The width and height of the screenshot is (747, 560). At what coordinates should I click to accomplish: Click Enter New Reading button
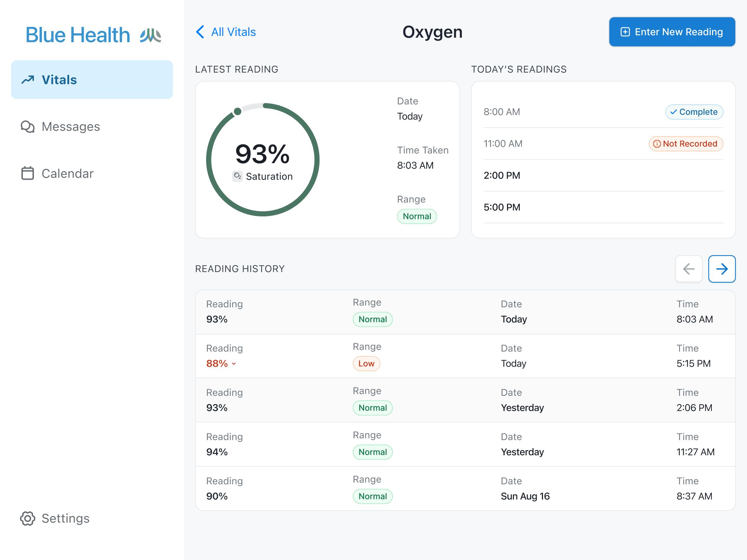(x=672, y=32)
